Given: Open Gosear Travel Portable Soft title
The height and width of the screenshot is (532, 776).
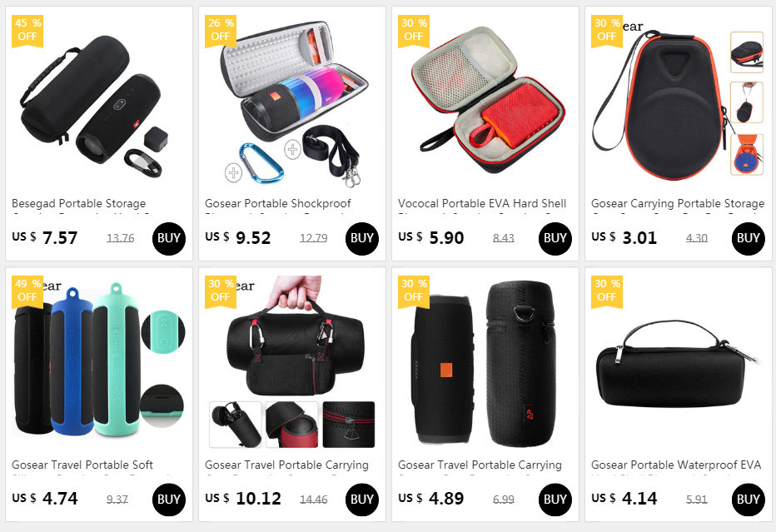Looking at the screenshot, I should [x=82, y=465].
